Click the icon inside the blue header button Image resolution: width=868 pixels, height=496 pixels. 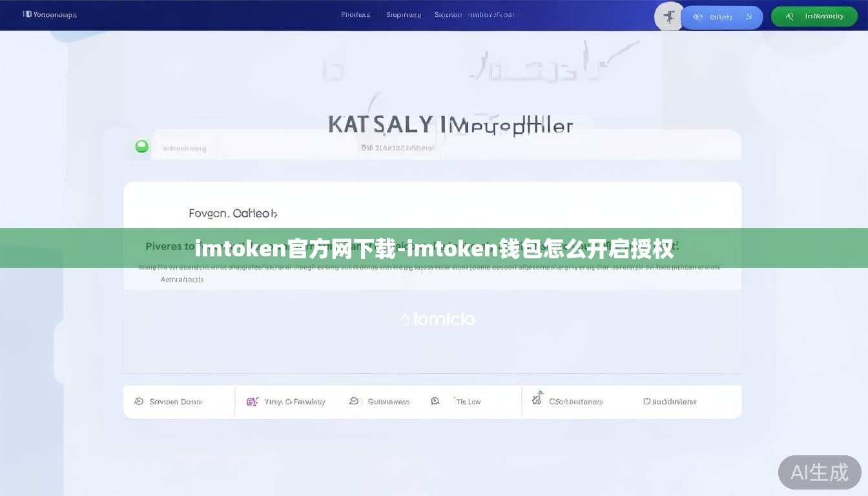click(x=698, y=17)
